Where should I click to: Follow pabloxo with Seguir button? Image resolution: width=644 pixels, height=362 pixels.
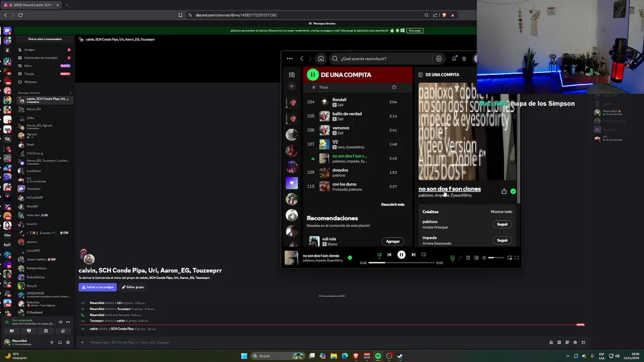point(502,224)
